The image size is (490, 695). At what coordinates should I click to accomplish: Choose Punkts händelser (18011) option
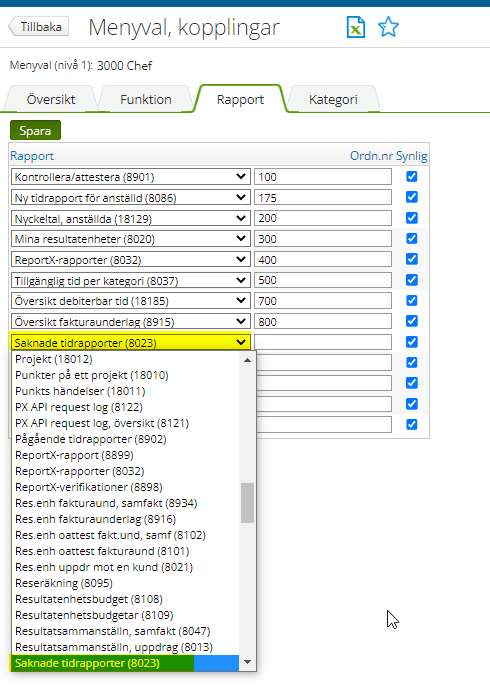coord(125,391)
